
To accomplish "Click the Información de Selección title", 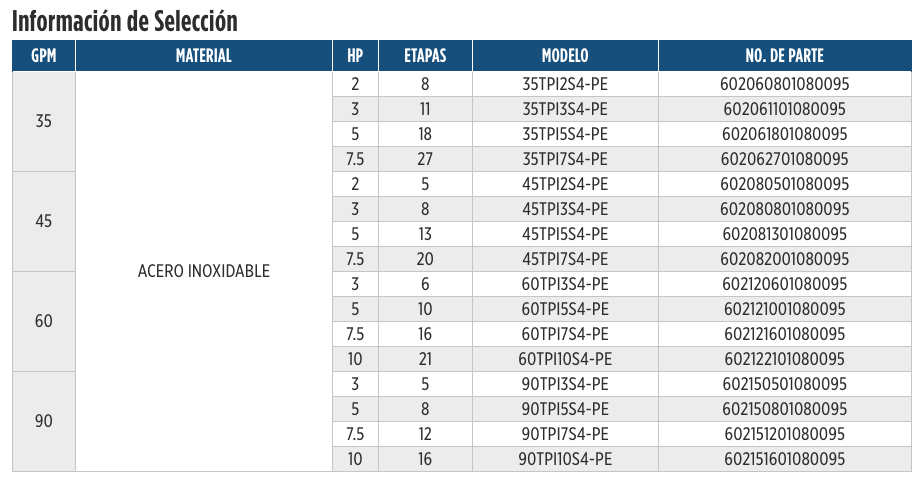I will (125, 21).
